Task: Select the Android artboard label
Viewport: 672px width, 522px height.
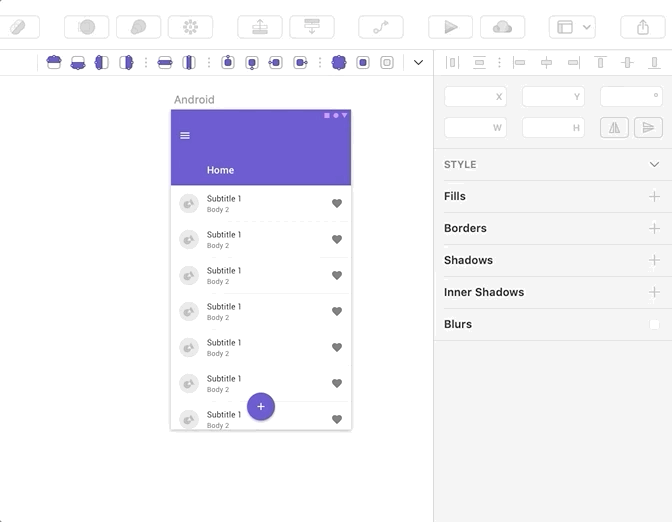Action: pyautogui.click(x=194, y=99)
